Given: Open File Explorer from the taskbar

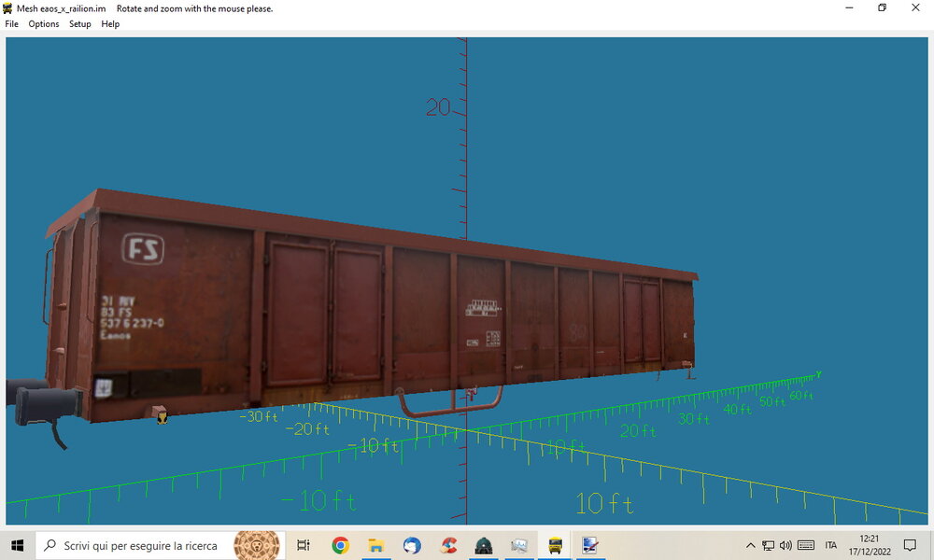Looking at the screenshot, I should click(375, 545).
